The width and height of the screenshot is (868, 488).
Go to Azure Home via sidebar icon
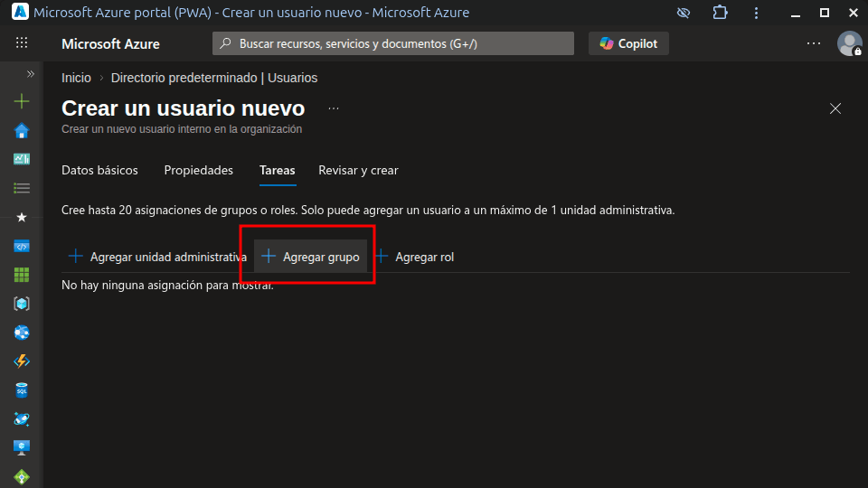click(x=22, y=131)
